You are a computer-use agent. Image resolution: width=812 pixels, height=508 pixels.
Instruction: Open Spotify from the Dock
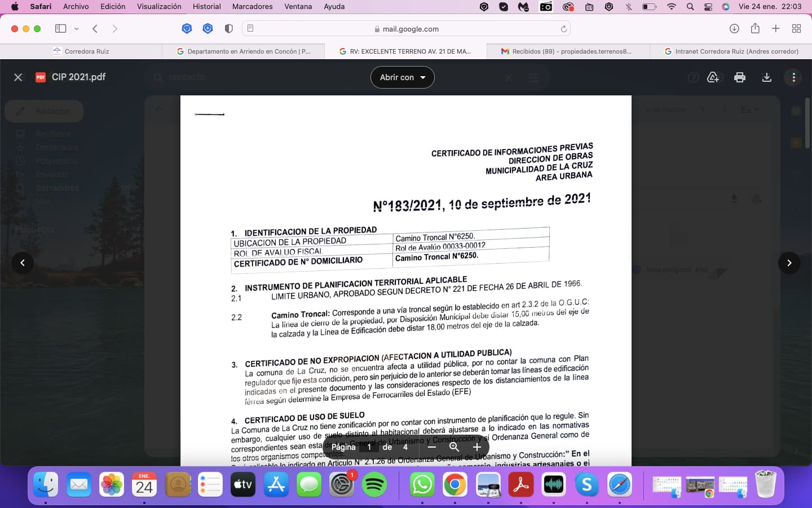tap(374, 485)
